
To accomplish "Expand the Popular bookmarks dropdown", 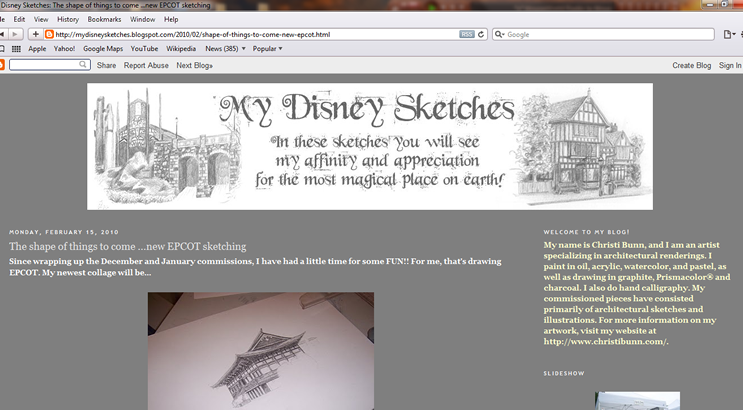I will coord(267,48).
